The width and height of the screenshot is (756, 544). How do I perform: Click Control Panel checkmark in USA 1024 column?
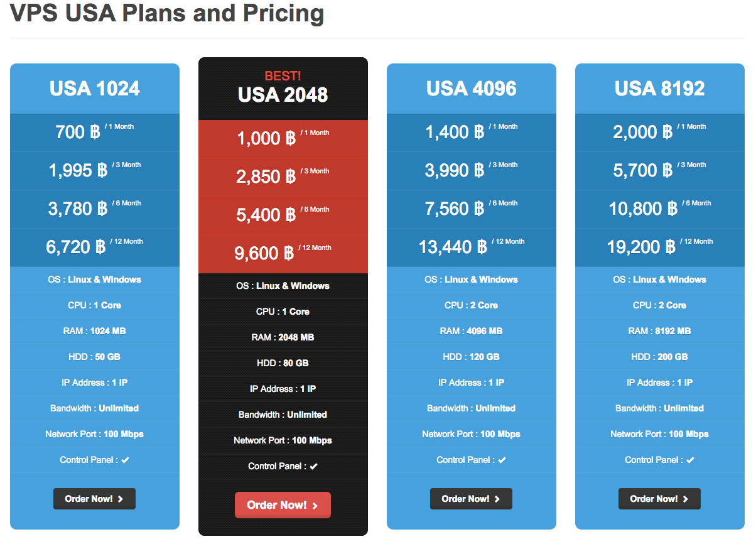[126, 460]
